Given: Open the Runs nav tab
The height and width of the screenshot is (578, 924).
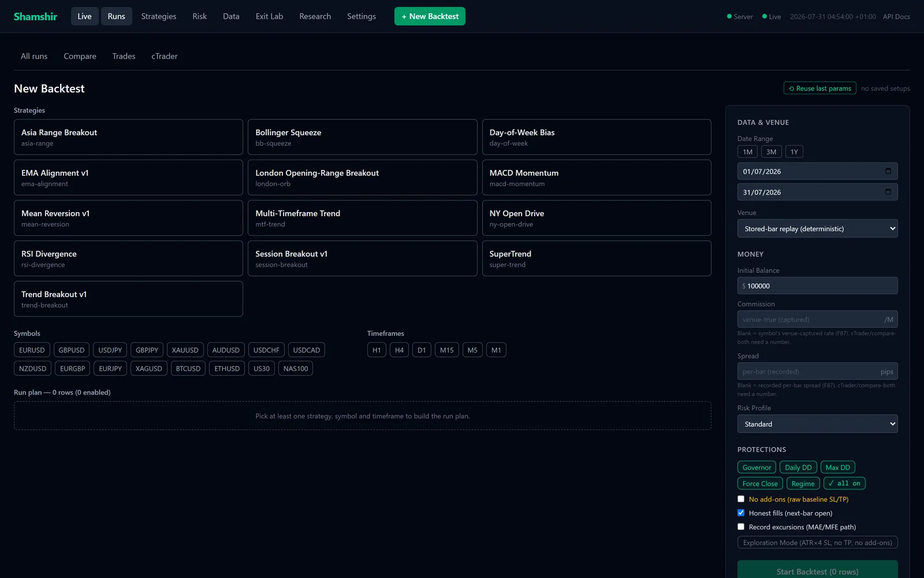Looking at the screenshot, I should (116, 16).
